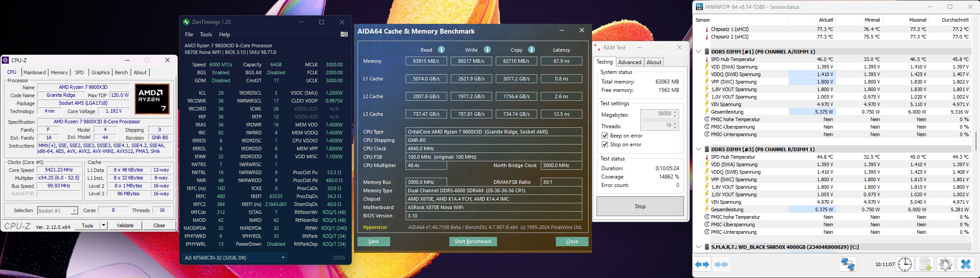This screenshot has width=980, height=278.
Task: Click Memory Latency value 67.9 ns
Action: click(x=561, y=61)
